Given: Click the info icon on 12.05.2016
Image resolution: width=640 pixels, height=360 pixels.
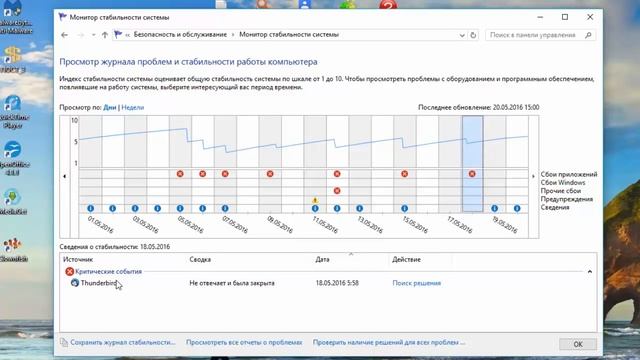Looking at the screenshot, I should (337, 209).
